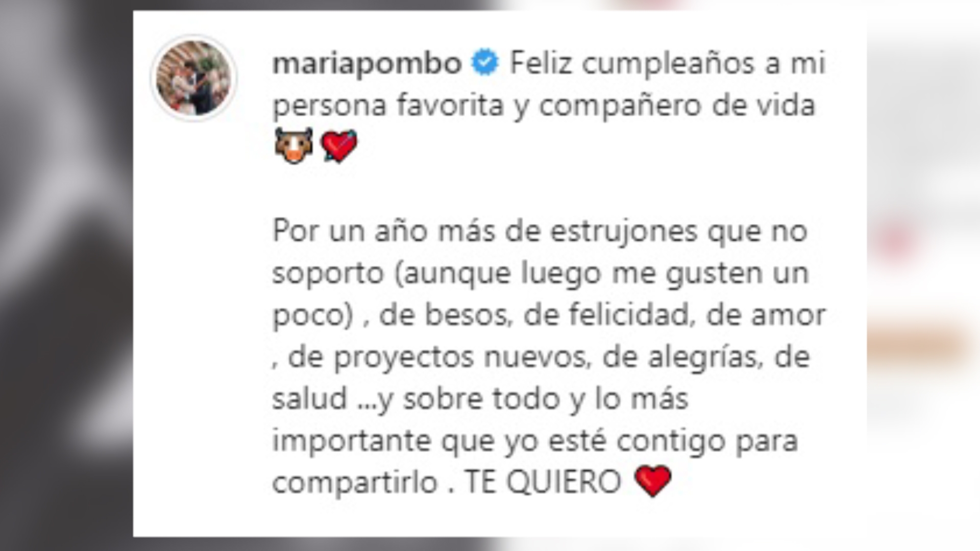Click the word 'estrujones' in the caption
Viewport: 980px width, 551px height.
[x=624, y=231]
